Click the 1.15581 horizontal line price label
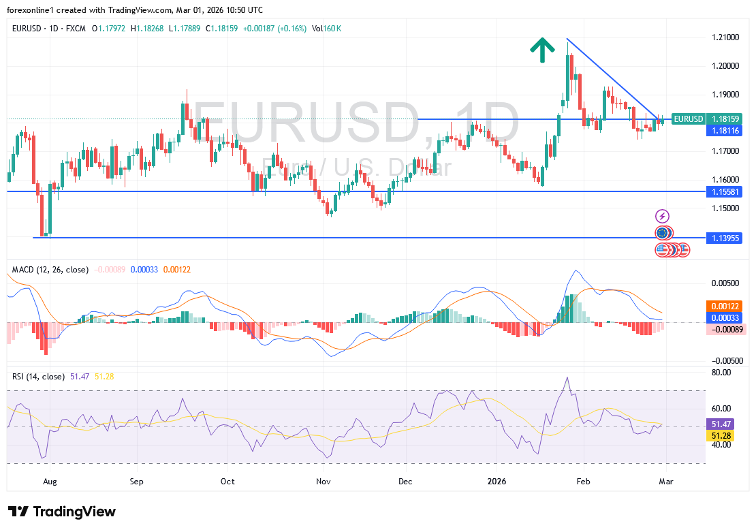756x532 pixels. (x=724, y=192)
